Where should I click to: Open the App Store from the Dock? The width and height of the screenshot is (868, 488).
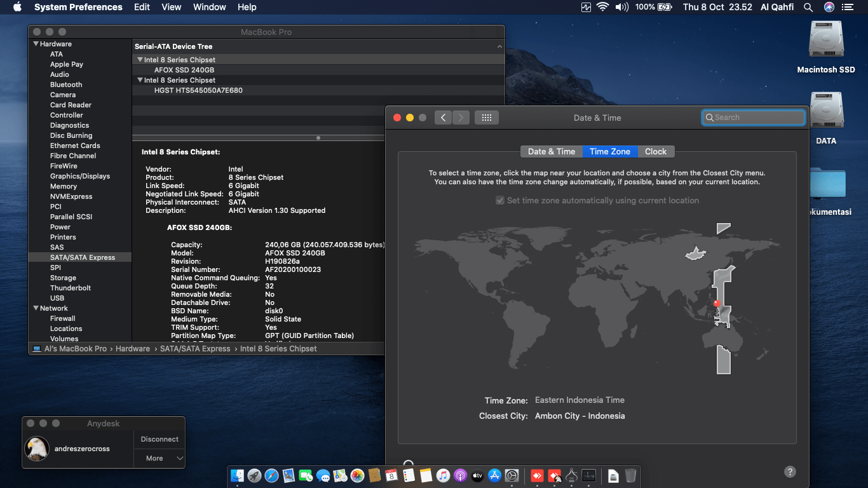pos(495,475)
